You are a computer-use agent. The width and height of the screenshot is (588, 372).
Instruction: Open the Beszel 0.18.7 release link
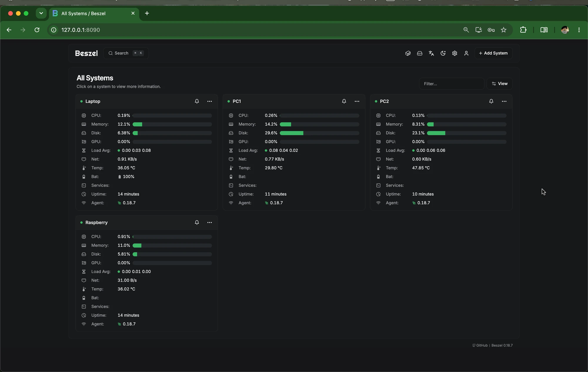point(502,345)
